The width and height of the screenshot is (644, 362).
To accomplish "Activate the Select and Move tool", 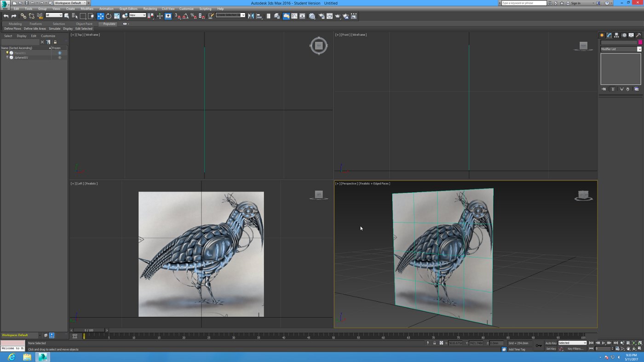I will pos(100,16).
